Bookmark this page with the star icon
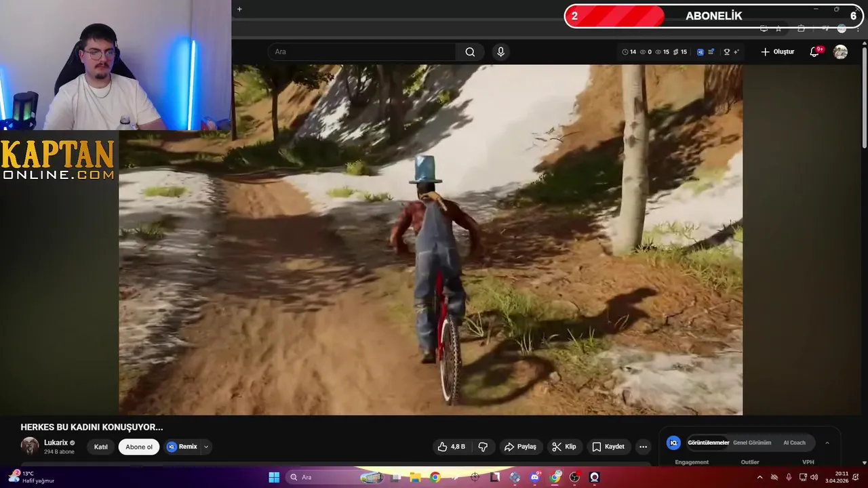Screen dimensions: 868x488 pyautogui.click(x=778, y=28)
